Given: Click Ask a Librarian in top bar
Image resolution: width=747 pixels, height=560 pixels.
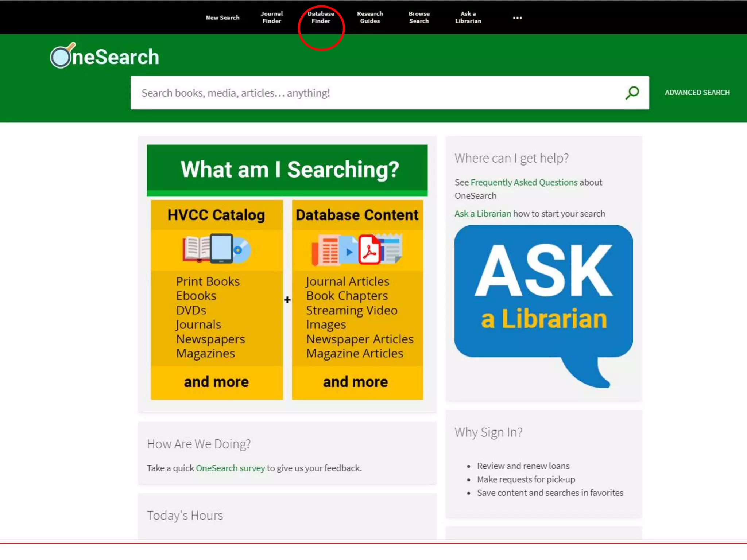Looking at the screenshot, I should click(468, 17).
